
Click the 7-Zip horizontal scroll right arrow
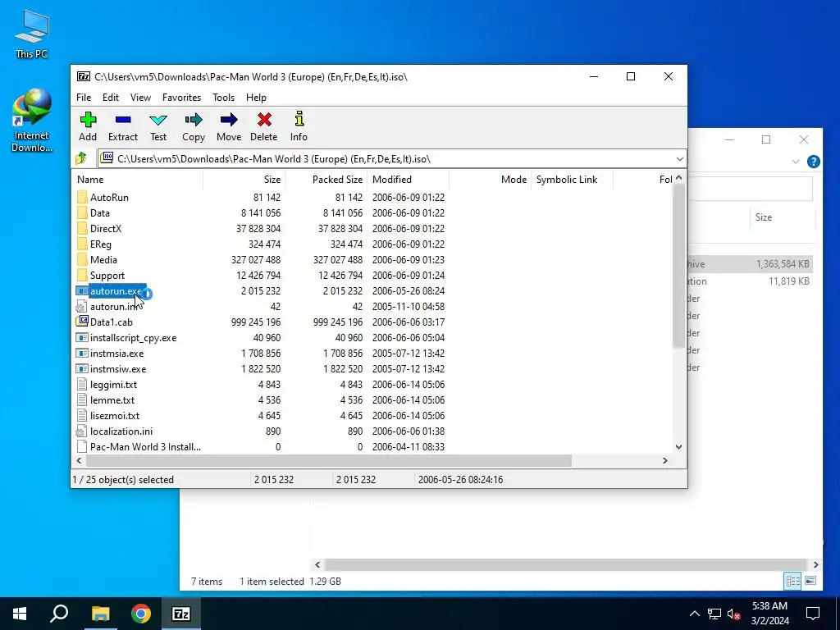click(665, 461)
